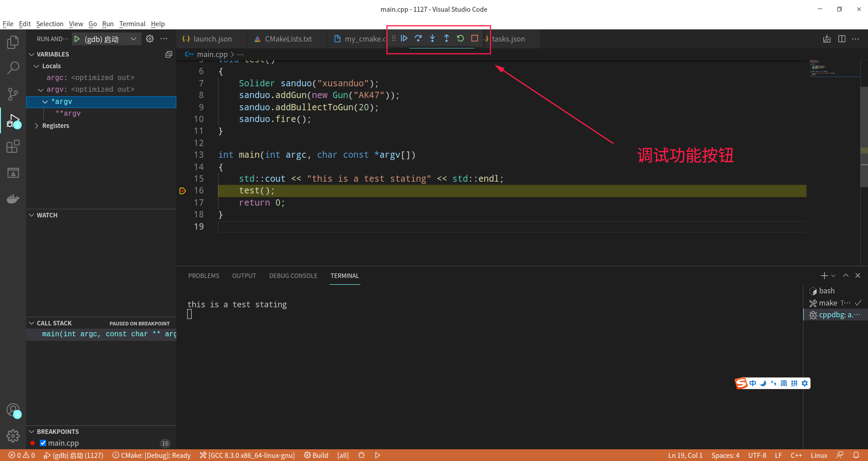Viewport: 868px width, 461px height.
Task: Select the main call stack frame
Action: tap(101, 334)
